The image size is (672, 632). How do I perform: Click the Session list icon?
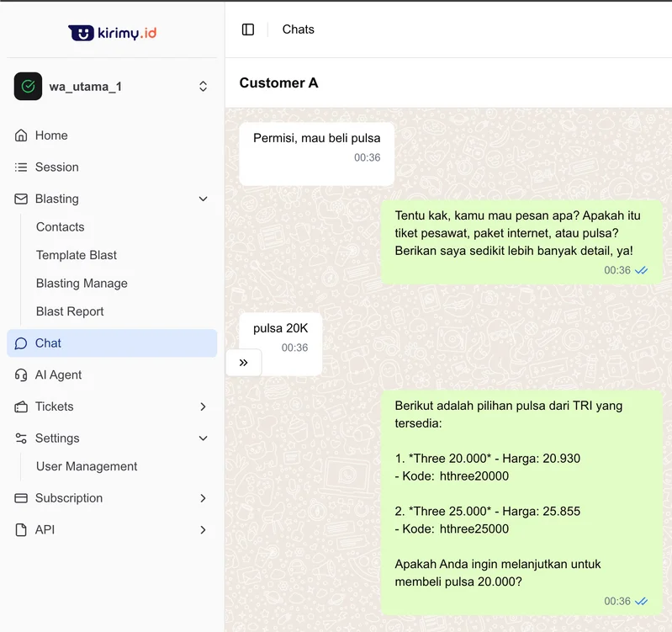point(21,167)
